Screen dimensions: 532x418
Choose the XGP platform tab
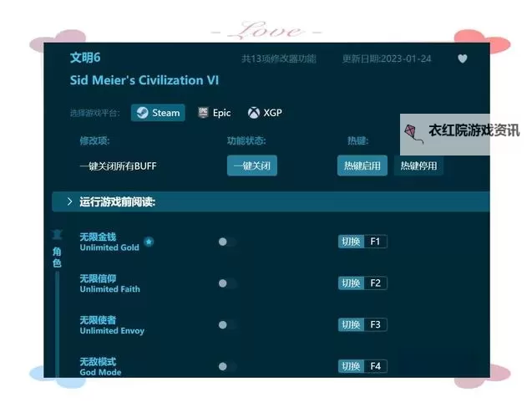265,113
